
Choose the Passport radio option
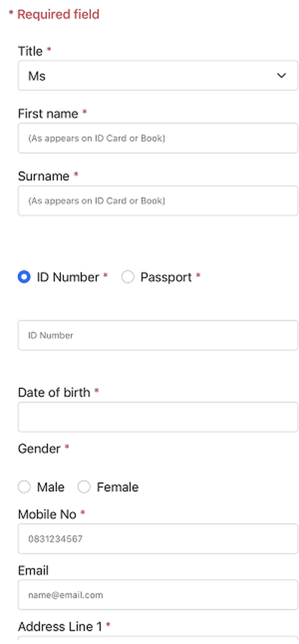click(128, 277)
